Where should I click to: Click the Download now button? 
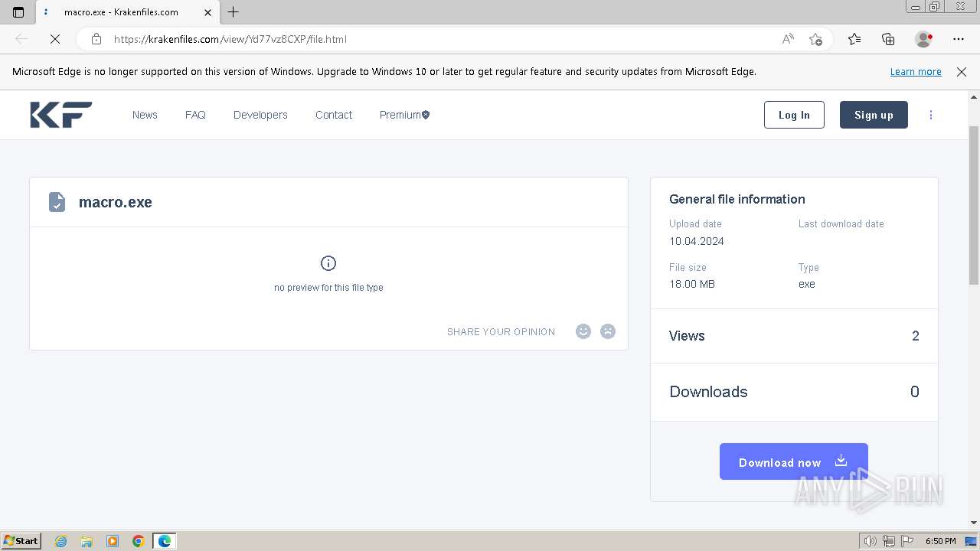point(793,461)
